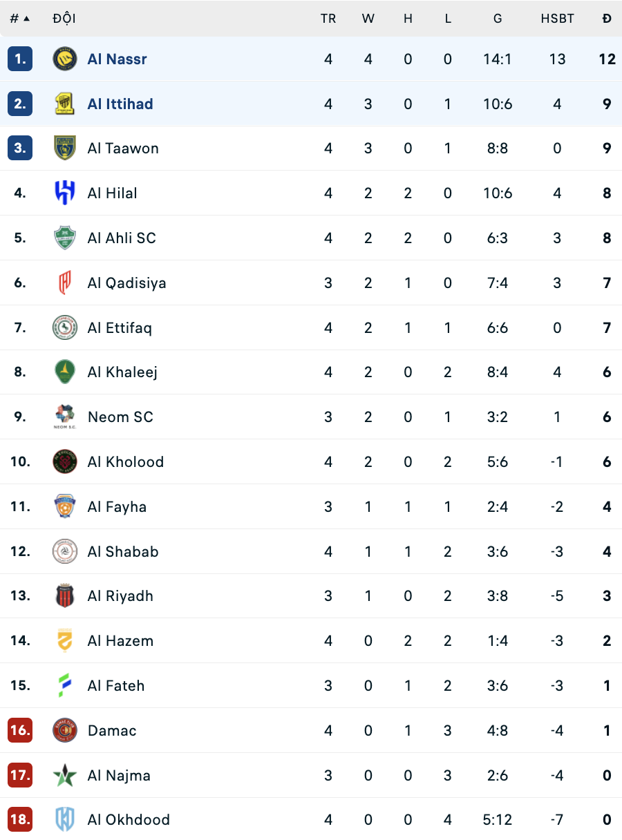Click the Al Kholood club badge
The height and width of the screenshot is (840, 622).
[x=65, y=461]
